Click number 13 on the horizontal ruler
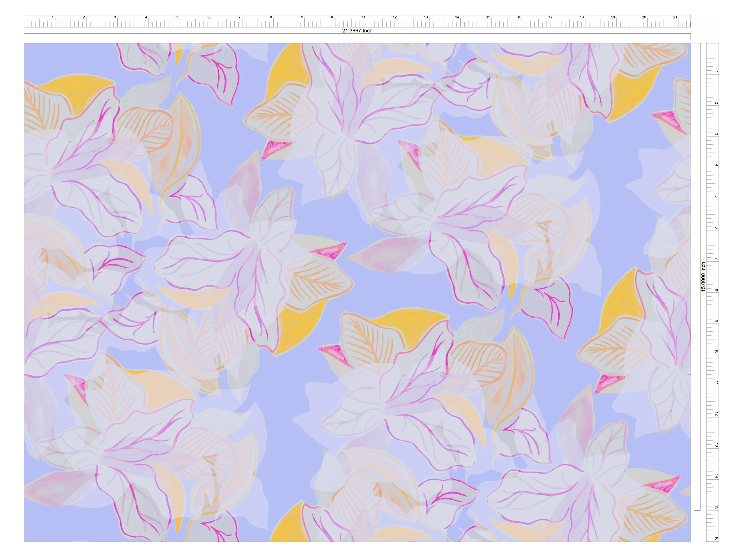 point(426,17)
